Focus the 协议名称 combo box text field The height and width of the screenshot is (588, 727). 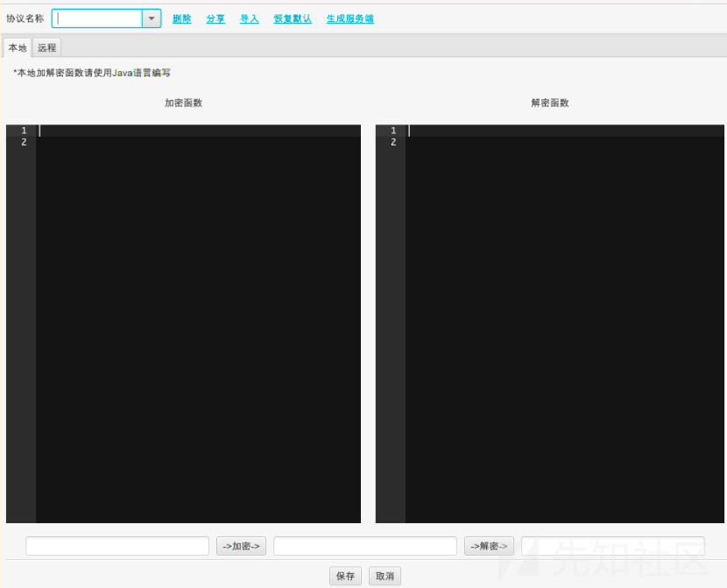pos(97,18)
